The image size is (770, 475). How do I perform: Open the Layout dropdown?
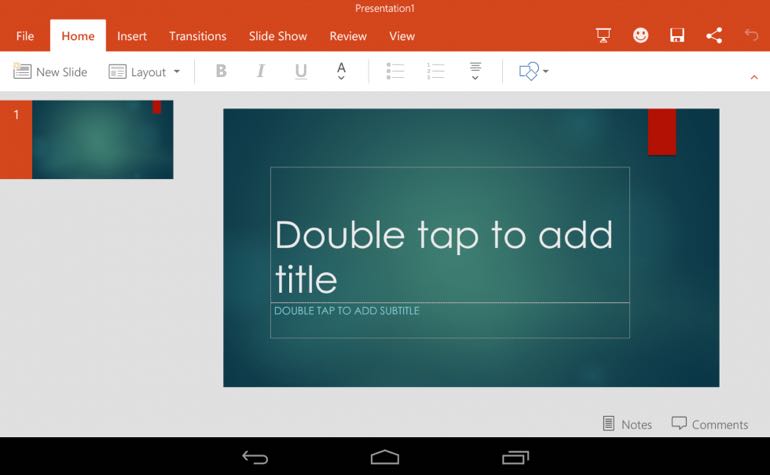(x=145, y=72)
